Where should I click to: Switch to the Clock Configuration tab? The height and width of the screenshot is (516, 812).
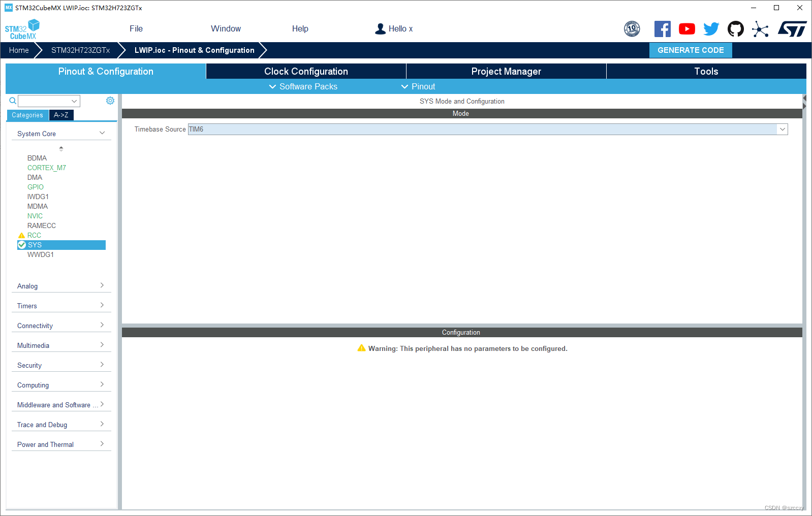(x=306, y=71)
